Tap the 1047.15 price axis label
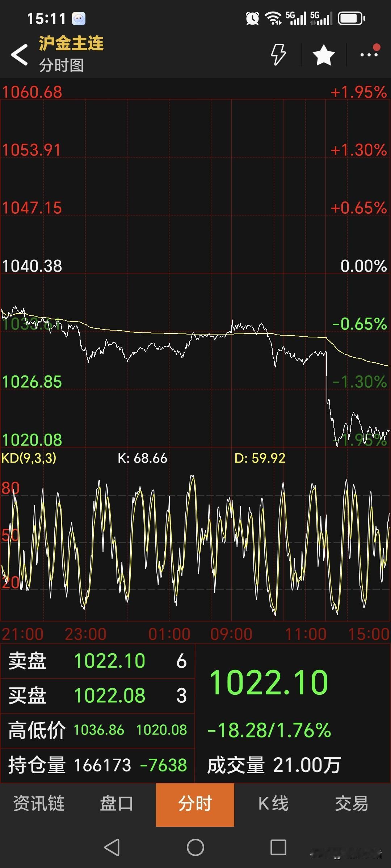 (x=32, y=208)
